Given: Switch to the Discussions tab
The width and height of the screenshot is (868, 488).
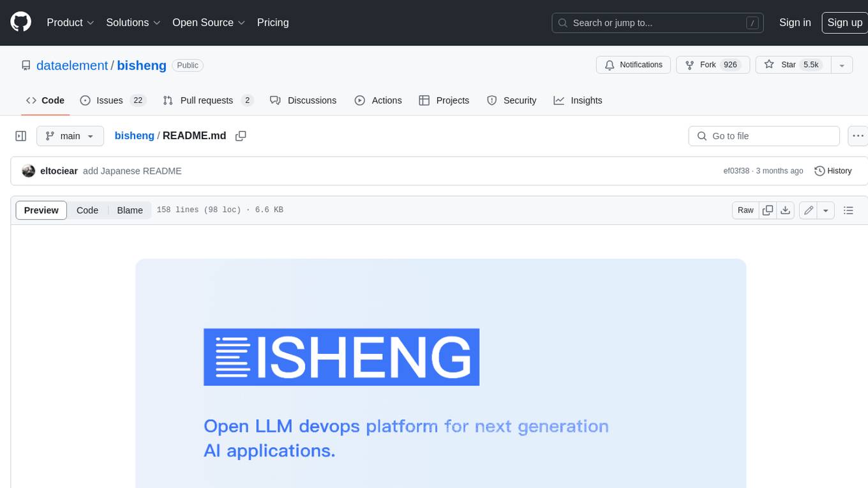Looking at the screenshot, I should [303, 100].
